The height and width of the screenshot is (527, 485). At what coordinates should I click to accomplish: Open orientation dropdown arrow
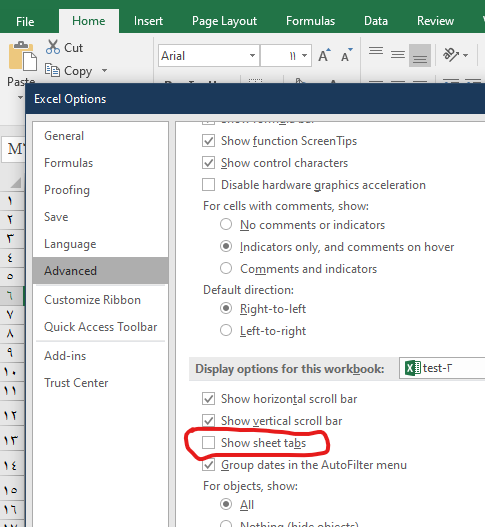(x=466, y=55)
